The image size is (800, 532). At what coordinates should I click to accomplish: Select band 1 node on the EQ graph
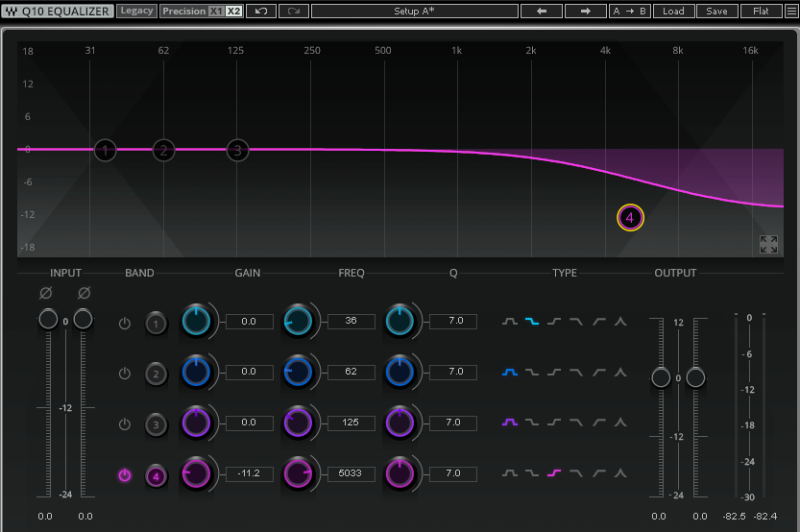point(105,151)
